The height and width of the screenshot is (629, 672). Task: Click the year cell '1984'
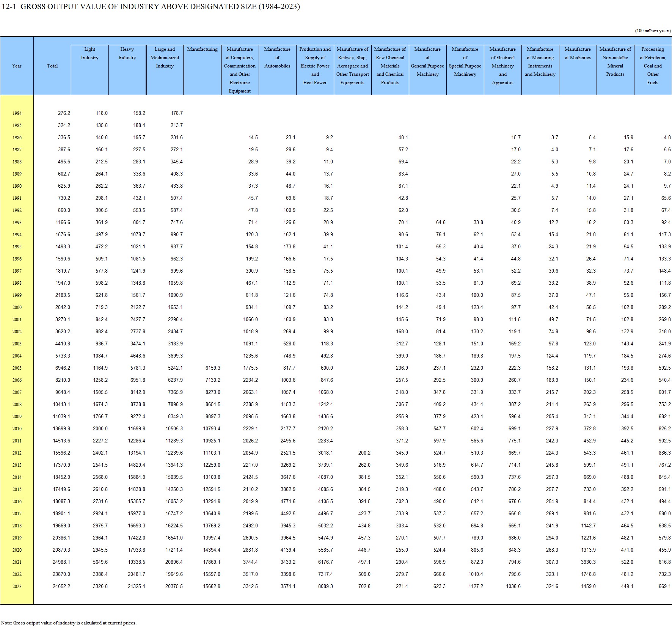tap(17, 113)
